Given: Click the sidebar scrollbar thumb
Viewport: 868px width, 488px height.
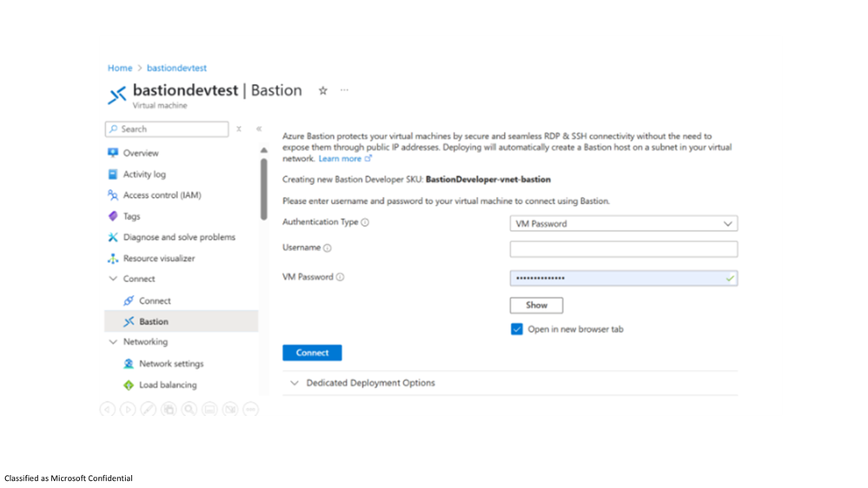Looking at the screenshot, I should click(264, 189).
